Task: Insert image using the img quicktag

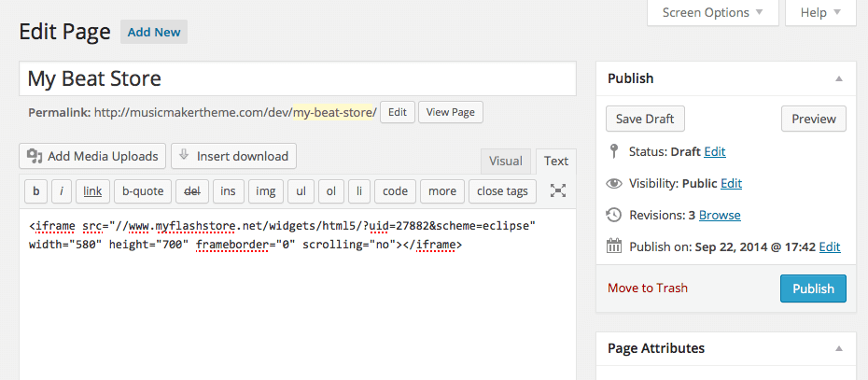Action: point(266,191)
